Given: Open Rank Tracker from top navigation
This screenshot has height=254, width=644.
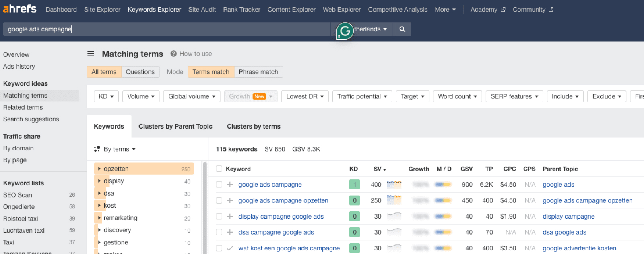Looking at the screenshot, I should click(x=242, y=10).
